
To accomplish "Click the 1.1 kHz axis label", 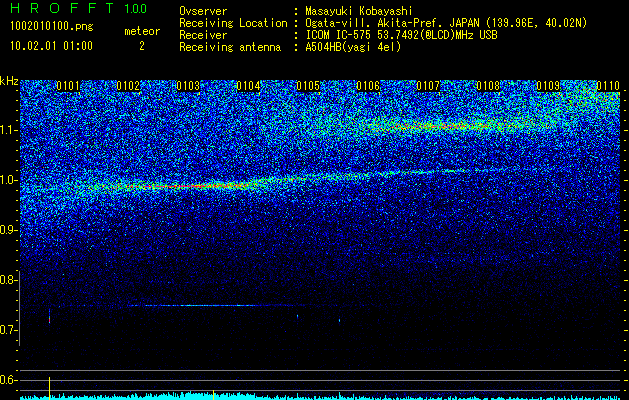I will pos(9,130).
